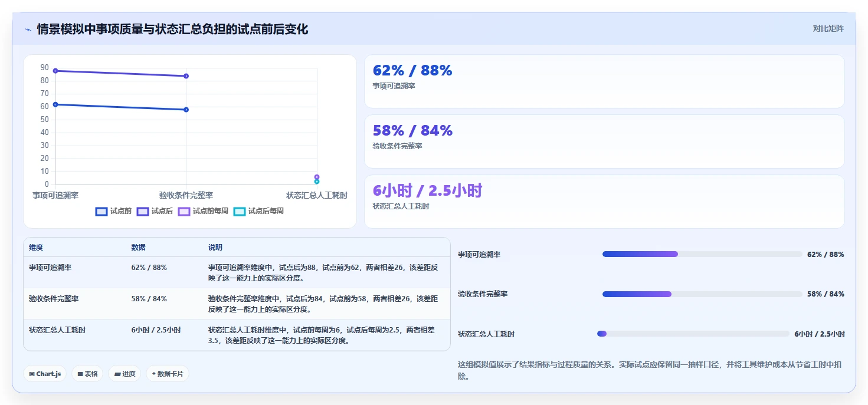Click the 62% / 88% table cell
The height and width of the screenshot is (405, 868).
click(x=149, y=268)
